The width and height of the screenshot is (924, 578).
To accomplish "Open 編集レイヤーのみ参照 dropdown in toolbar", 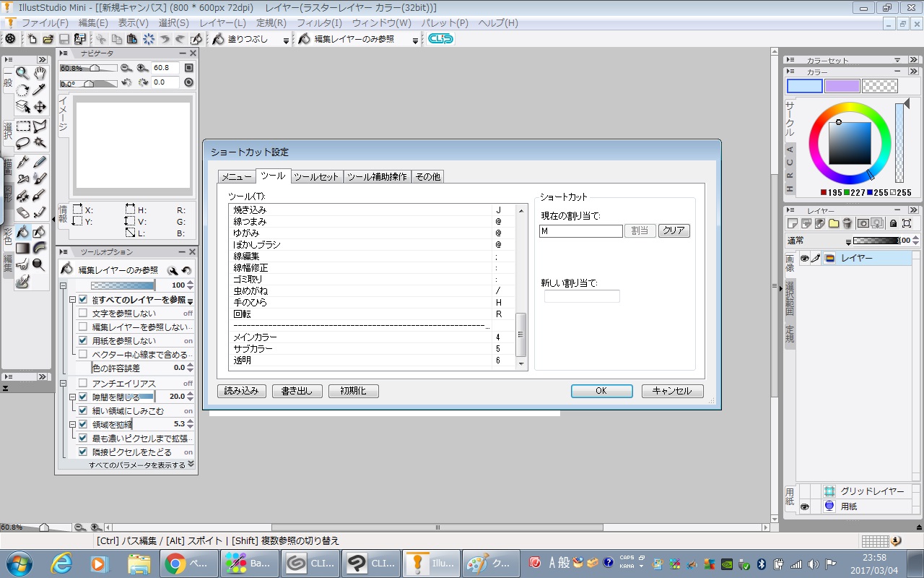I will 415,40.
